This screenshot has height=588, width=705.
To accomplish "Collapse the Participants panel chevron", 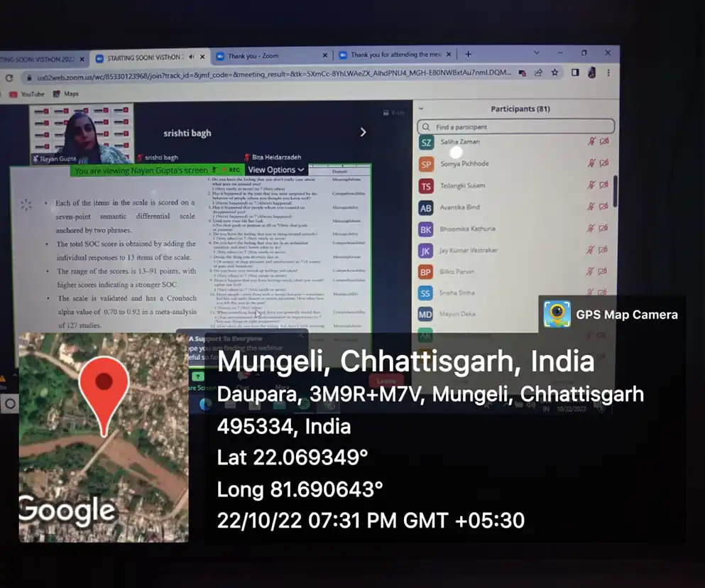I will pos(421,109).
